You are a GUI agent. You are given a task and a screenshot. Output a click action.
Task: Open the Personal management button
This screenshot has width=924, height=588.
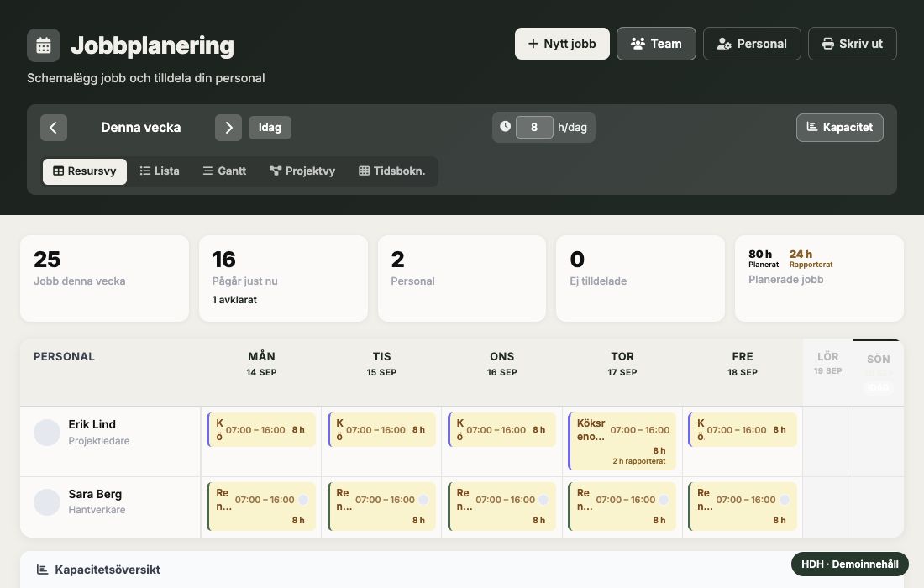coord(752,44)
